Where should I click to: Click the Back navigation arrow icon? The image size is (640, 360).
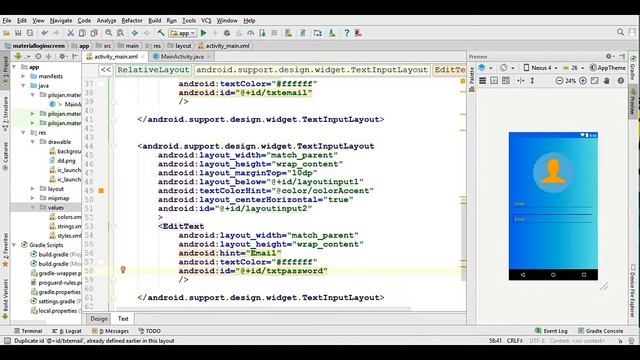(135, 33)
